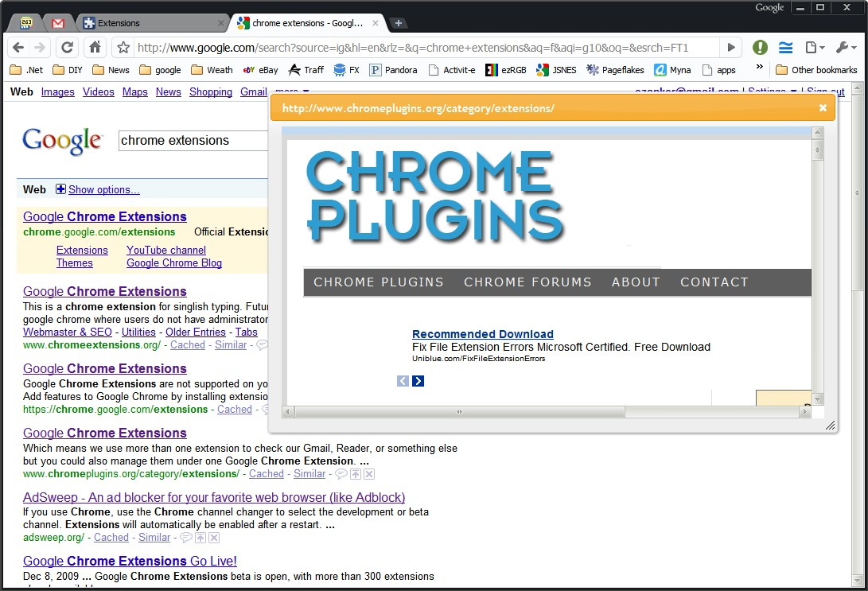Open the page menu document icon

(x=815, y=48)
